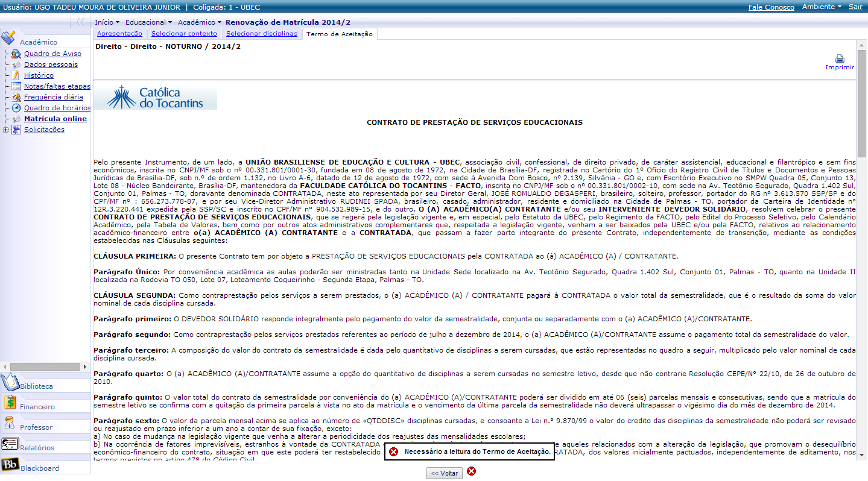
Task: Click the Quadro de horários clock icon
Action: click(x=16, y=108)
